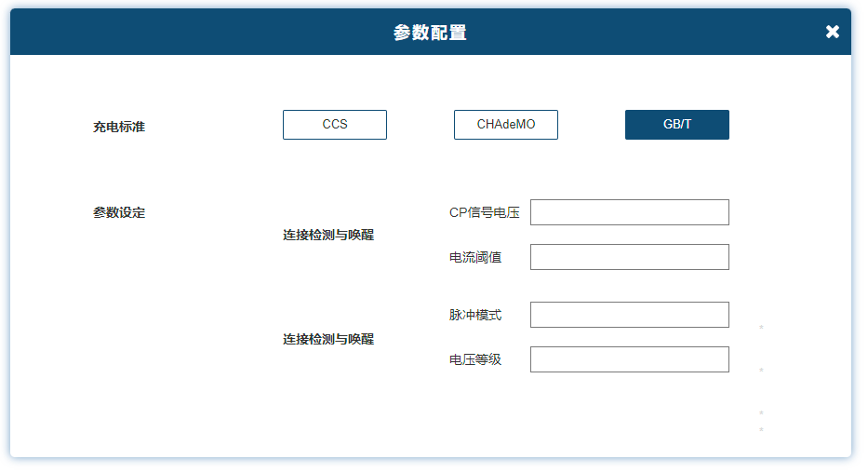This screenshot has height=473, width=868.
Task: Close the 参数配置 dialog
Action: pyautogui.click(x=832, y=32)
